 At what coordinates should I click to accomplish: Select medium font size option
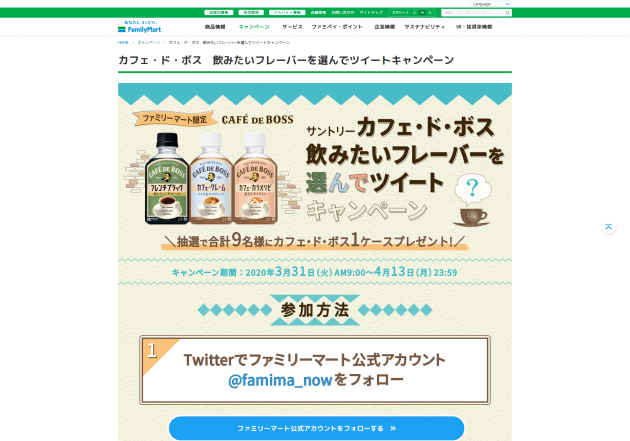coord(422,13)
